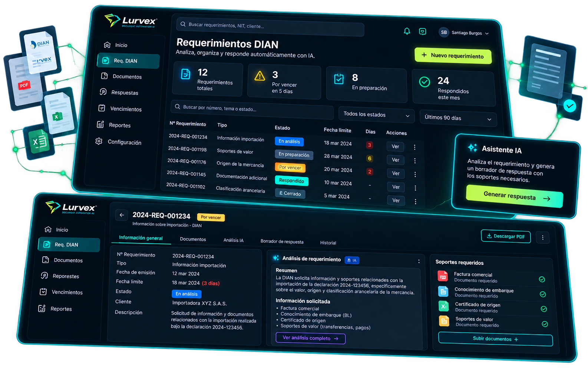Click the Reportes icon in the top sidebar
Screen dimensions: 588x368
click(x=100, y=125)
